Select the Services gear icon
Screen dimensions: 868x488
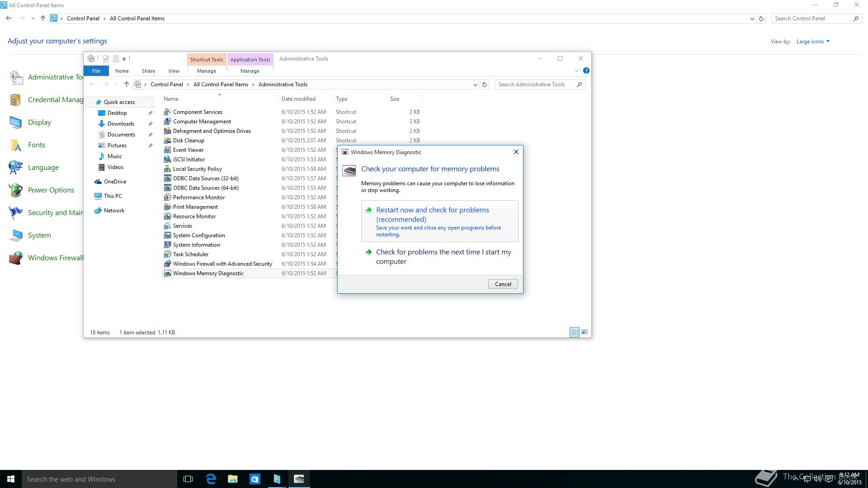point(167,225)
